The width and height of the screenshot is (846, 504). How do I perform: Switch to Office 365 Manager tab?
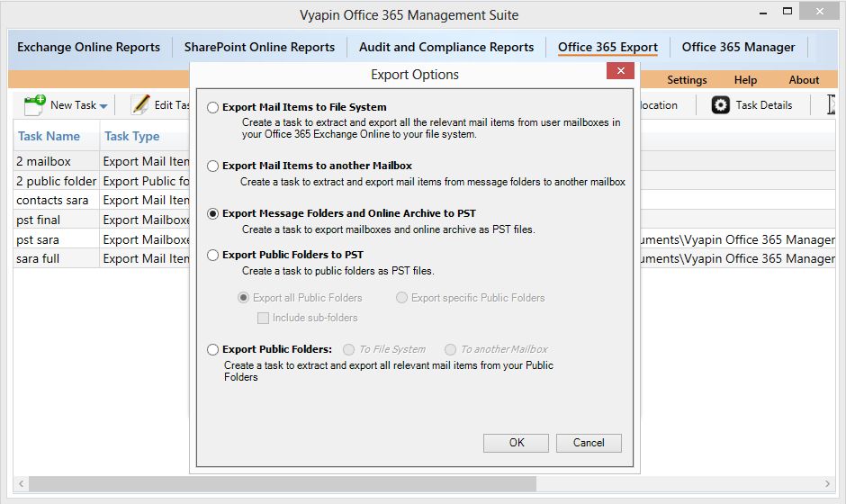coord(738,47)
